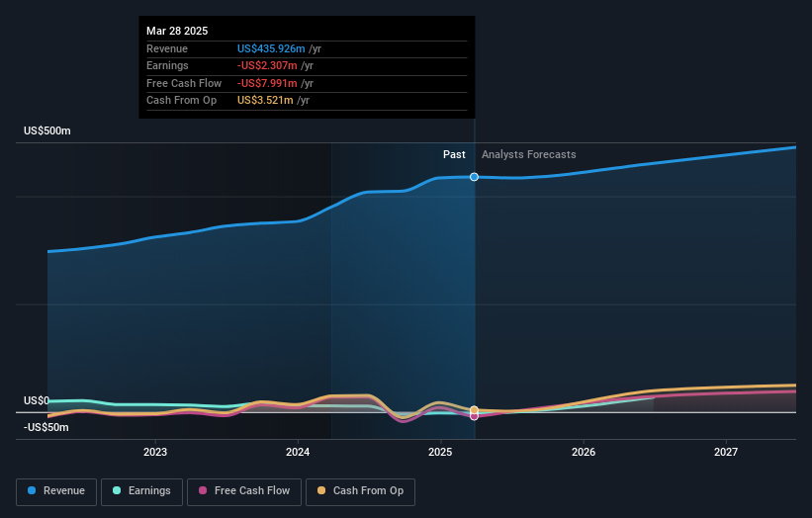Select the 2024 x-axis label

click(298, 453)
